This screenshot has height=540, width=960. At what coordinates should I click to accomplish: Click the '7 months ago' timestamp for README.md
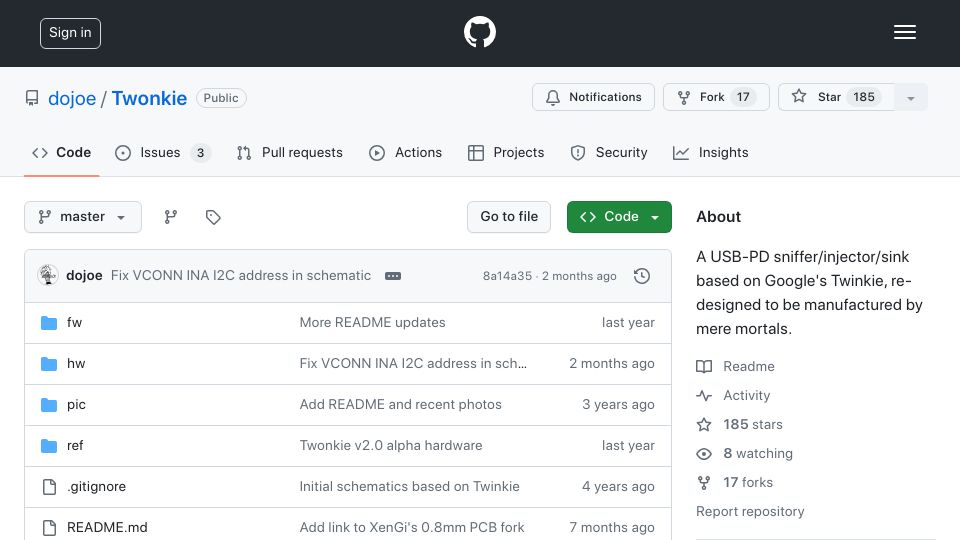(x=612, y=528)
